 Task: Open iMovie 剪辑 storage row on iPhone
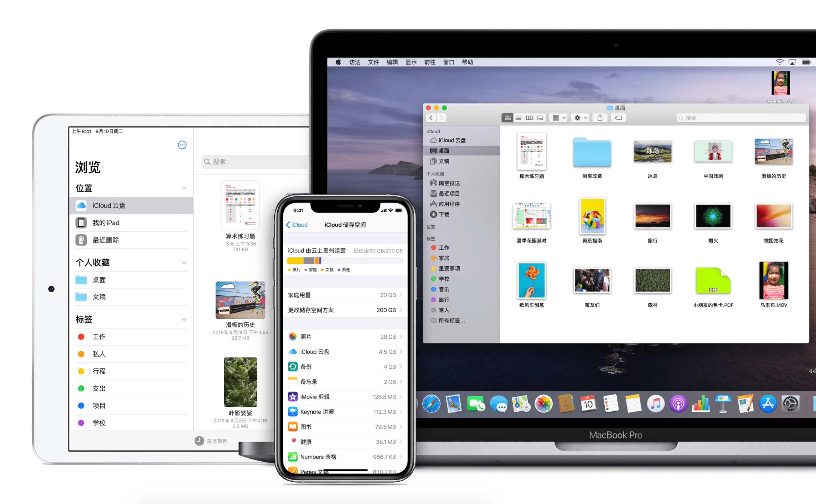coord(345,397)
